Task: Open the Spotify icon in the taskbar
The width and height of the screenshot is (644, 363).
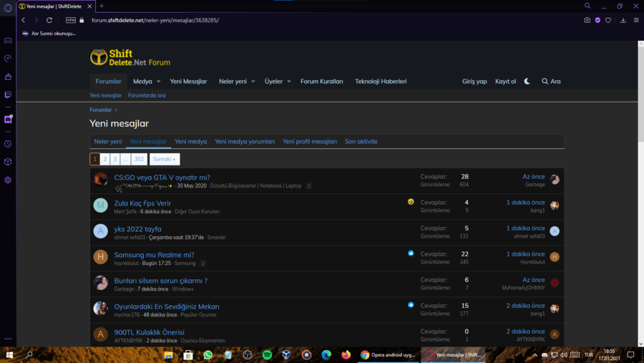Action: 267,354
